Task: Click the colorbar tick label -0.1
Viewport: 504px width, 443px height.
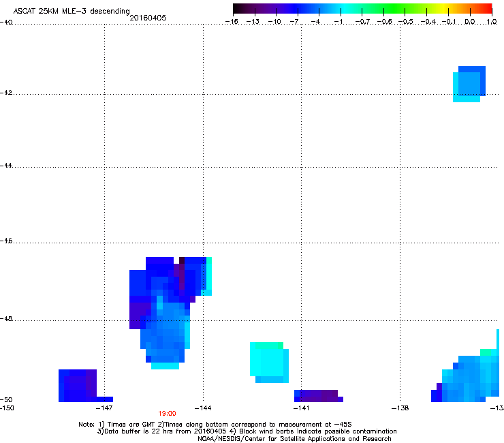Action: pos(449,22)
